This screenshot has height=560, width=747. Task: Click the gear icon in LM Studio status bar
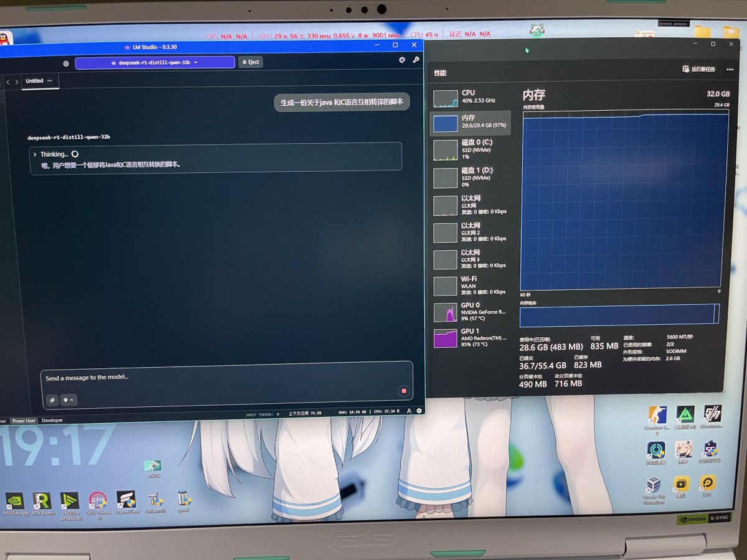419,411
